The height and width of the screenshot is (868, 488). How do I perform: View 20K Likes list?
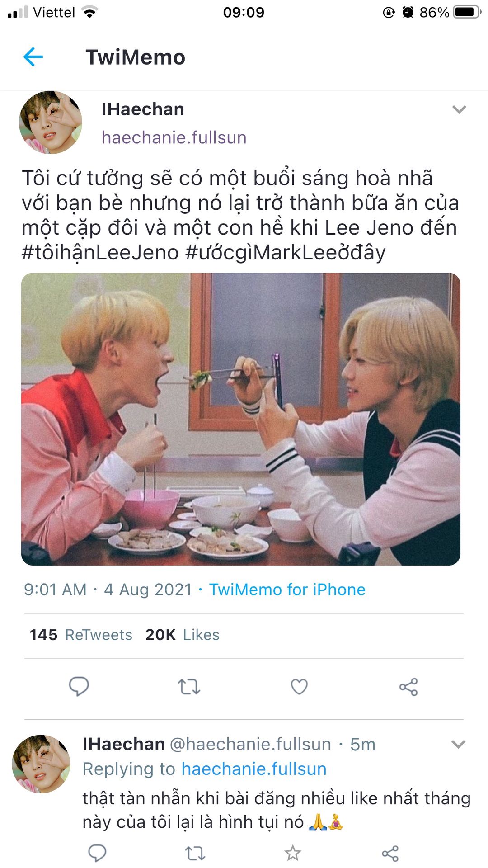coord(182,635)
